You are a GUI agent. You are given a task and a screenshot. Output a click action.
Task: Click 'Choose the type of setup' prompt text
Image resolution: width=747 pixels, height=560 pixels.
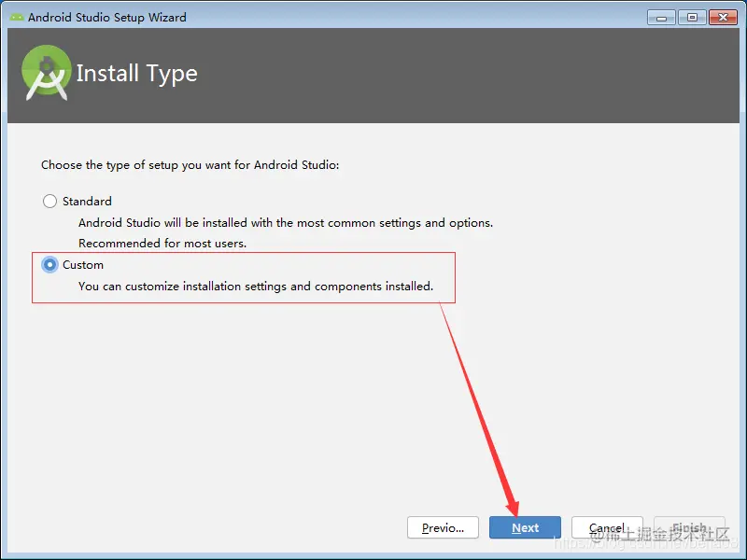[x=190, y=165]
